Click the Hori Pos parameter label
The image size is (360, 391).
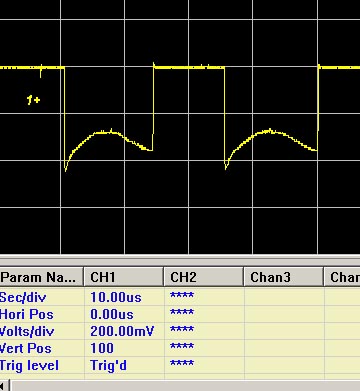pos(26,314)
